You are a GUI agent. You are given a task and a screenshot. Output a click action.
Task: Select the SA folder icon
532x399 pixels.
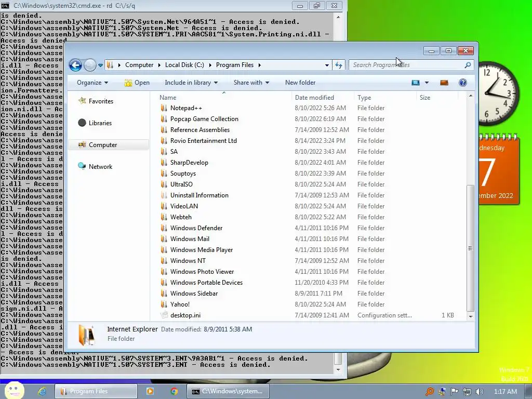coord(164,151)
